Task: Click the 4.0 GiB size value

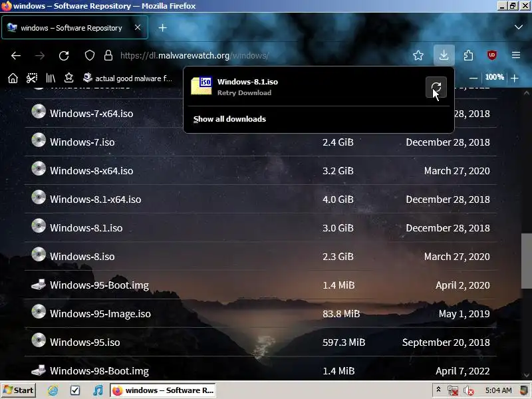Action: (338, 199)
